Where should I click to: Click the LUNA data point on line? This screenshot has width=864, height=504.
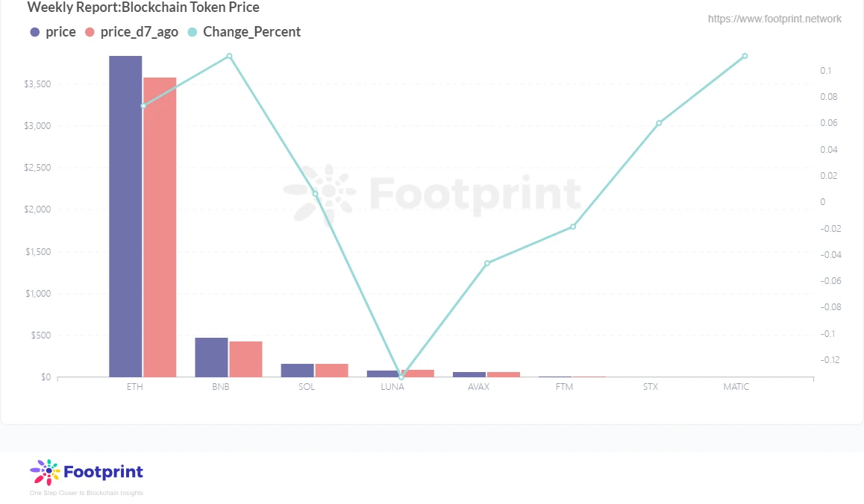pos(401,377)
